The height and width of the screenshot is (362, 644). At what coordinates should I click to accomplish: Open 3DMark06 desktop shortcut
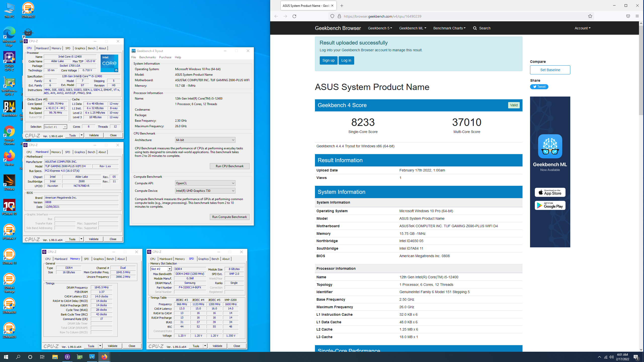[x=9, y=306]
